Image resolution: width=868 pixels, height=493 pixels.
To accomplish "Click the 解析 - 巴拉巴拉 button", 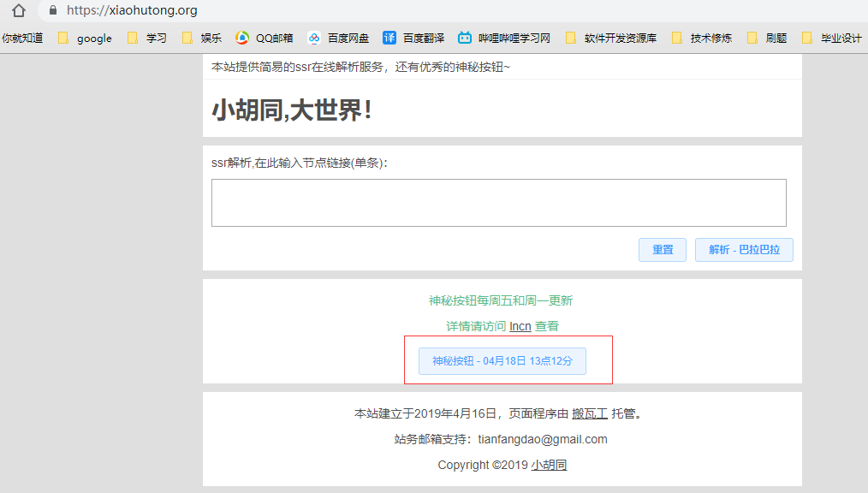I will tap(744, 250).
